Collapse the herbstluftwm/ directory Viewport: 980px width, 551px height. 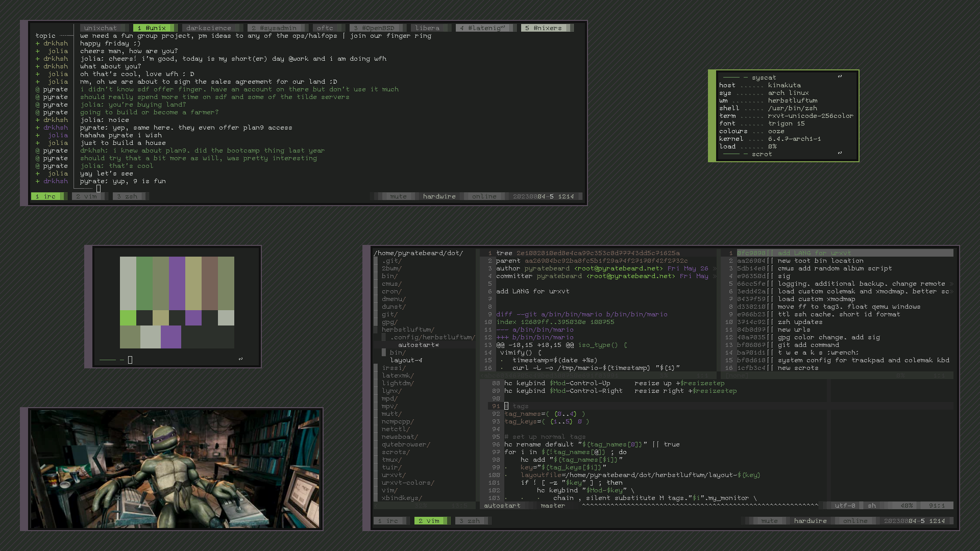click(x=408, y=330)
